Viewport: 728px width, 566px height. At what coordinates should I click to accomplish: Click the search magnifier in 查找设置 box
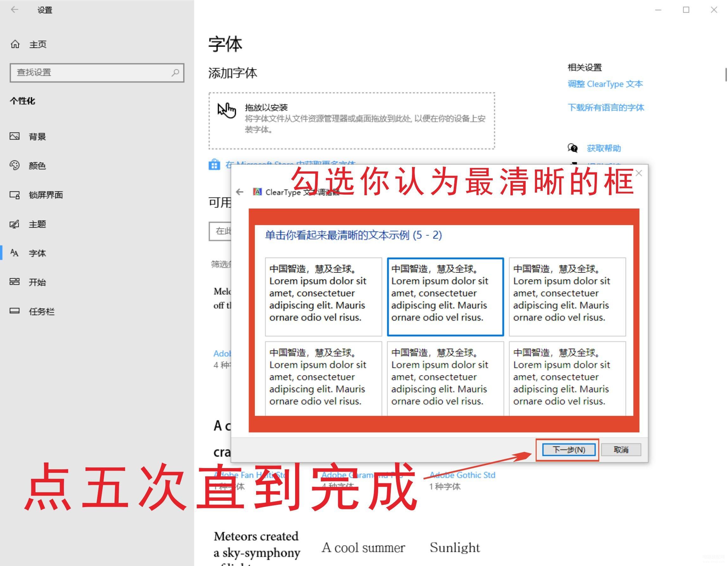click(x=175, y=72)
